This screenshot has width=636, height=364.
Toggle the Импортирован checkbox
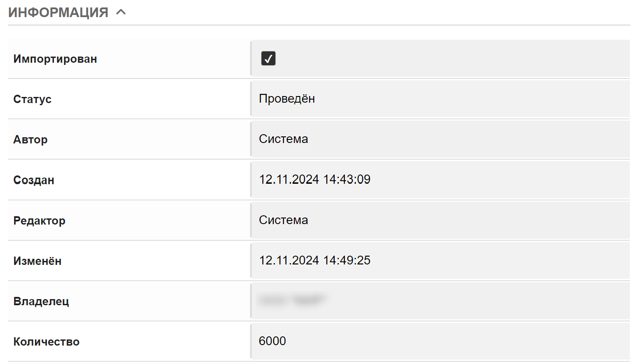point(268,58)
